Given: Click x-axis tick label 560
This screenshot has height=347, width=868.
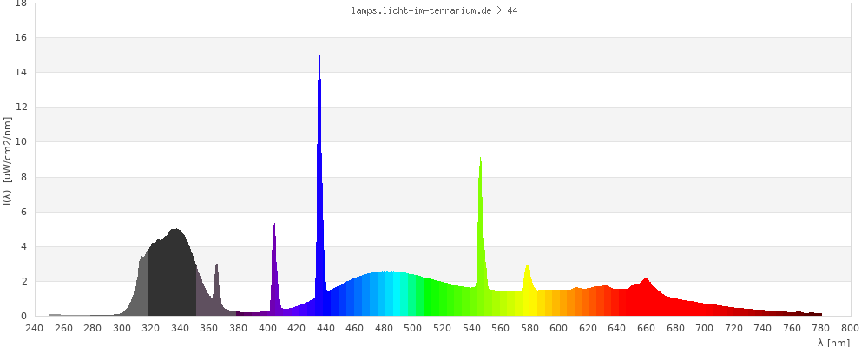Looking at the screenshot, I should click(501, 328).
